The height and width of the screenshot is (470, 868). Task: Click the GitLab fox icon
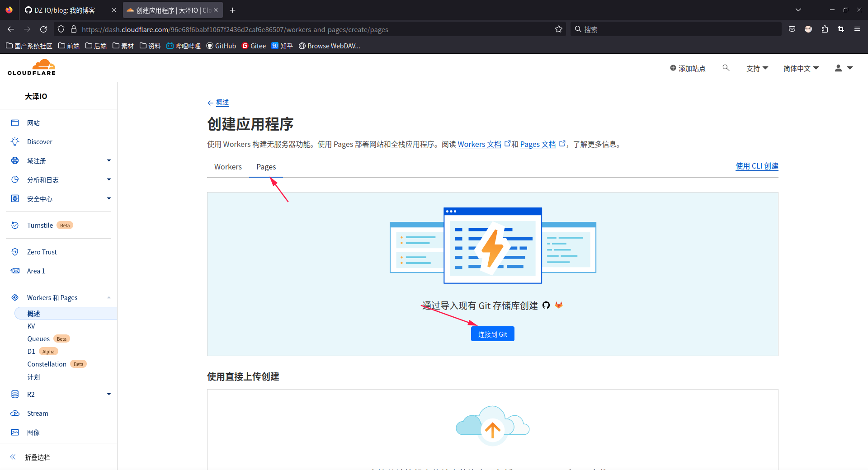559,305
